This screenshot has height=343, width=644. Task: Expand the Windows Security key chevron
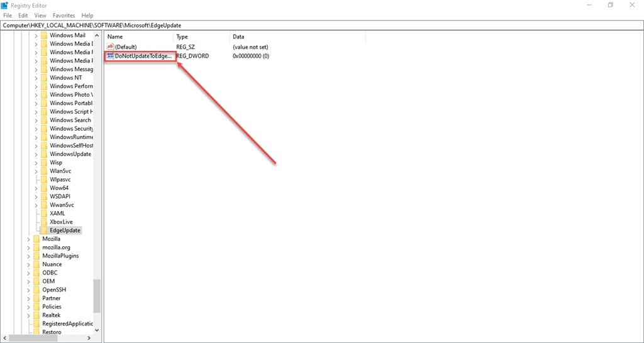pyautogui.click(x=36, y=129)
